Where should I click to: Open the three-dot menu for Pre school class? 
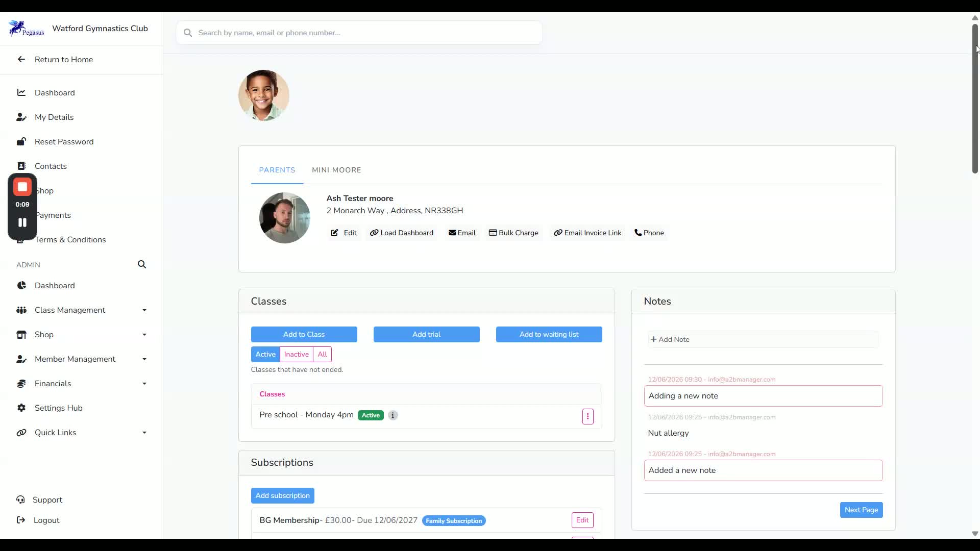coord(587,416)
